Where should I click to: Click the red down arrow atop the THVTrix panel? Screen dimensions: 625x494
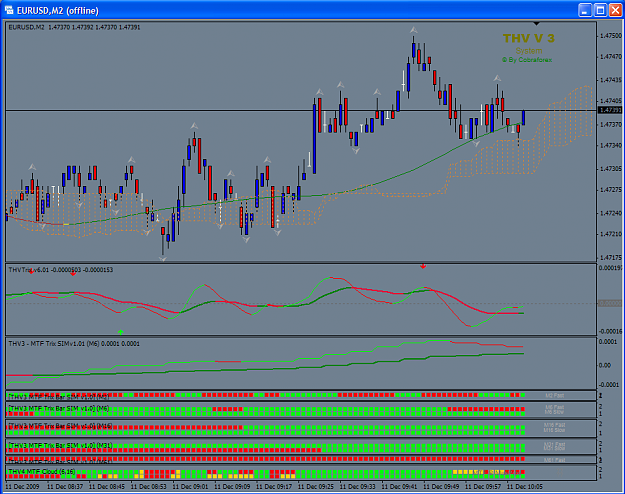coord(423,266)
